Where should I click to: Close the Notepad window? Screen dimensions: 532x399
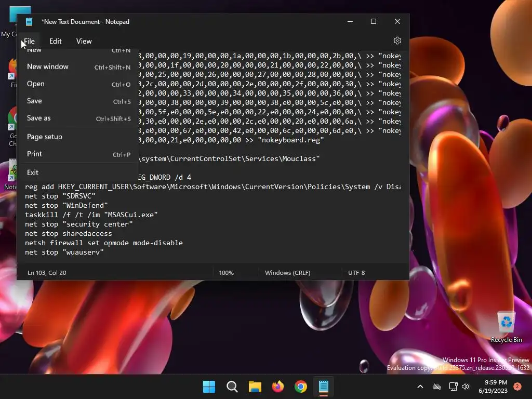point(397,21)
